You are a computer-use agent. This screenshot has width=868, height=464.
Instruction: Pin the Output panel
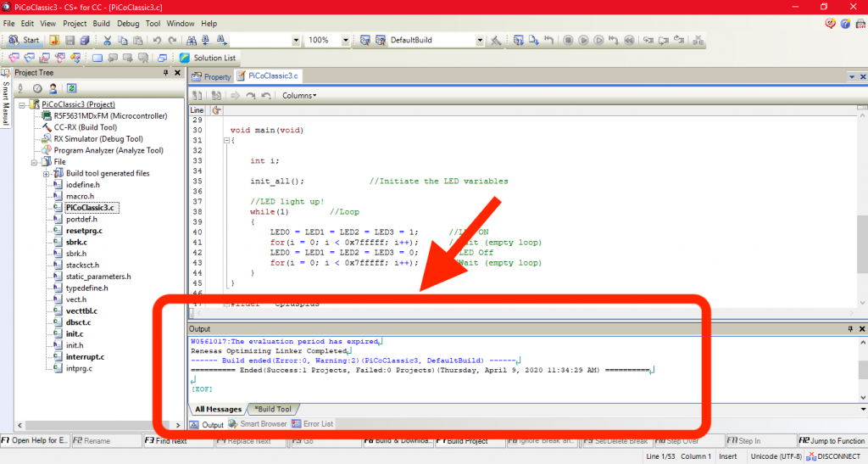pos(850,329)
